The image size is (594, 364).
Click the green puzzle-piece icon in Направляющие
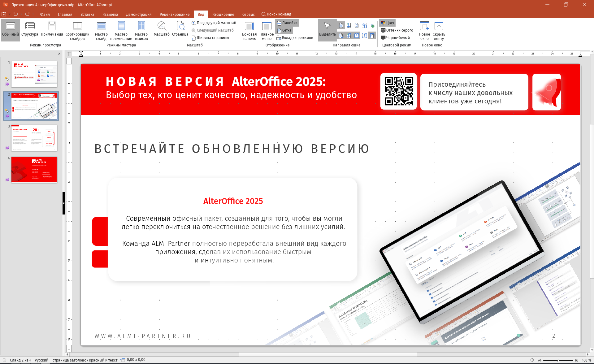(372, 25)
